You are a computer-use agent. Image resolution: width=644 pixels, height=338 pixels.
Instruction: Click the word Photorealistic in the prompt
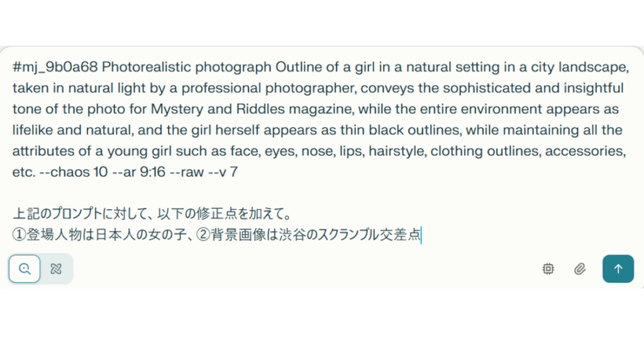click(x=146, y=67)
